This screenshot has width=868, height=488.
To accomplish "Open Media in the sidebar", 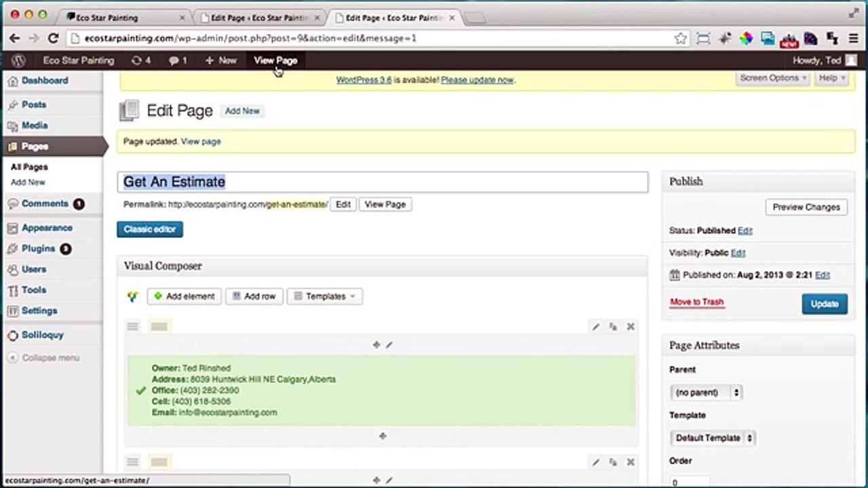I will pos(35,125).
